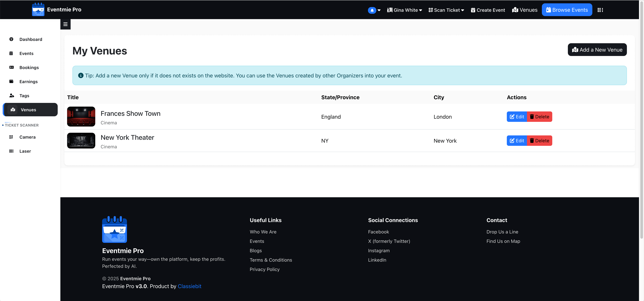Viewport: 644px width, 301px height.
Task: Click the Frances Show Town thumbnail image
Action: pyautogui.click(x=81, y=117)
